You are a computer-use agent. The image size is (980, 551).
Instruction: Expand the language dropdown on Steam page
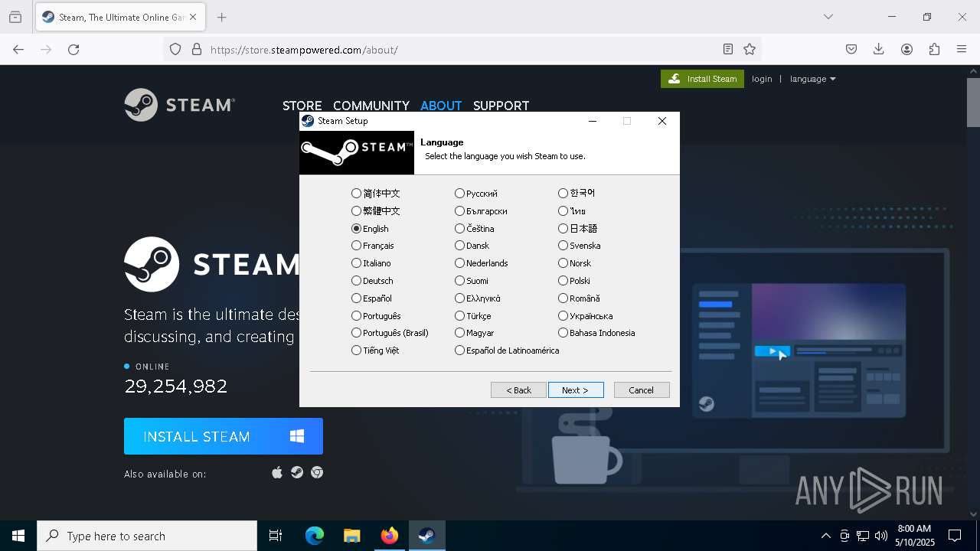click(x=812, y=79)
